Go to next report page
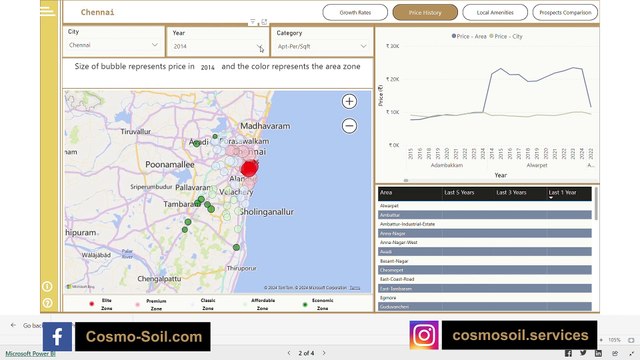This screenshot has width=640, height=360. tap(324, 353)
